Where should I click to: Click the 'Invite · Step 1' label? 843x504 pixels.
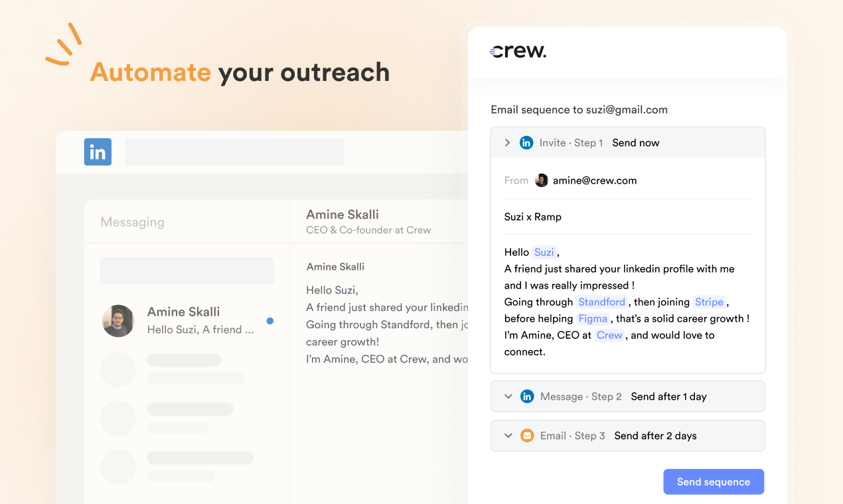[571, 143]
